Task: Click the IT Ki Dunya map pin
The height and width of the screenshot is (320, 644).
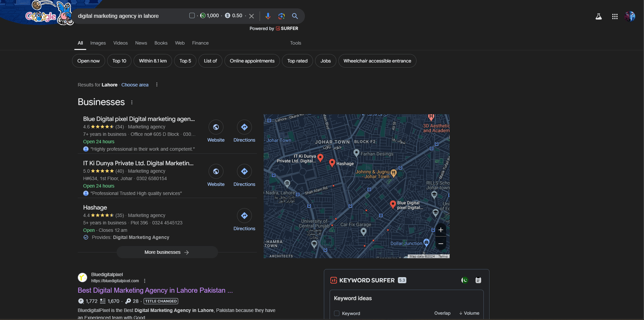Action: pyautogui.click(x=320, y=157)
